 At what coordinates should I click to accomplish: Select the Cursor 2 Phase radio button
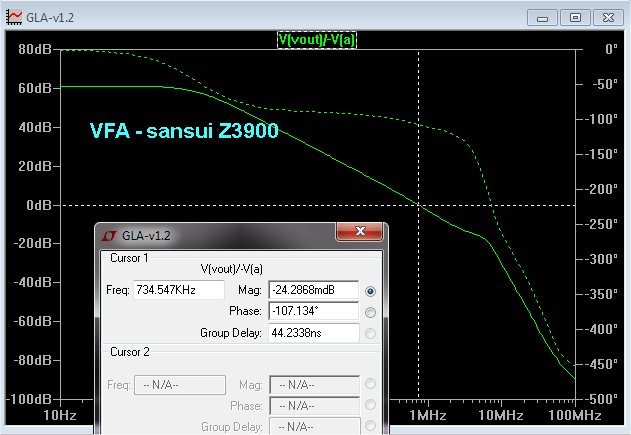point(370,405)
